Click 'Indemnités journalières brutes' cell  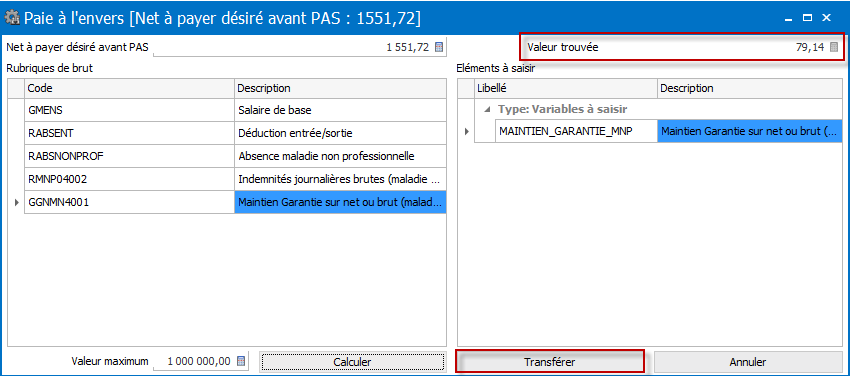340,179
